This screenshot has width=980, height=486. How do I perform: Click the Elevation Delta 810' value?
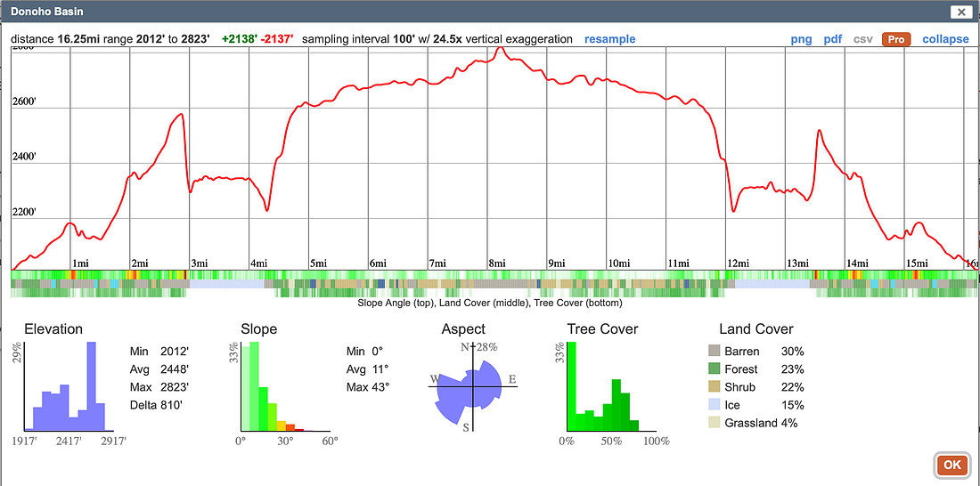[x=171, y=405]
